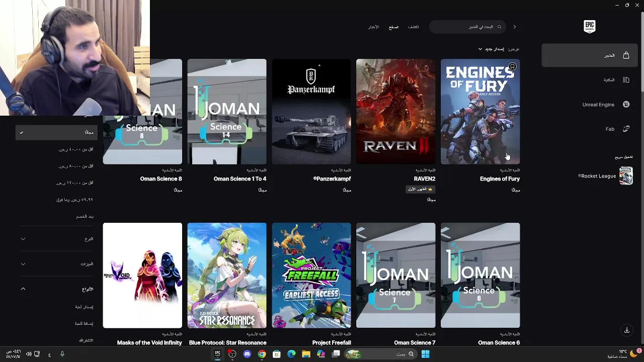The image size is (644, 362).
Task: Go back with the header arrow
Action: point(514,27)
